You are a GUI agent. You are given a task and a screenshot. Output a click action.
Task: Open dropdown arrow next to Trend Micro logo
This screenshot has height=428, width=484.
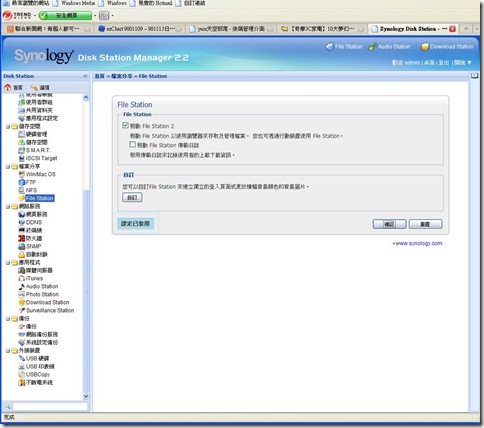35,15
